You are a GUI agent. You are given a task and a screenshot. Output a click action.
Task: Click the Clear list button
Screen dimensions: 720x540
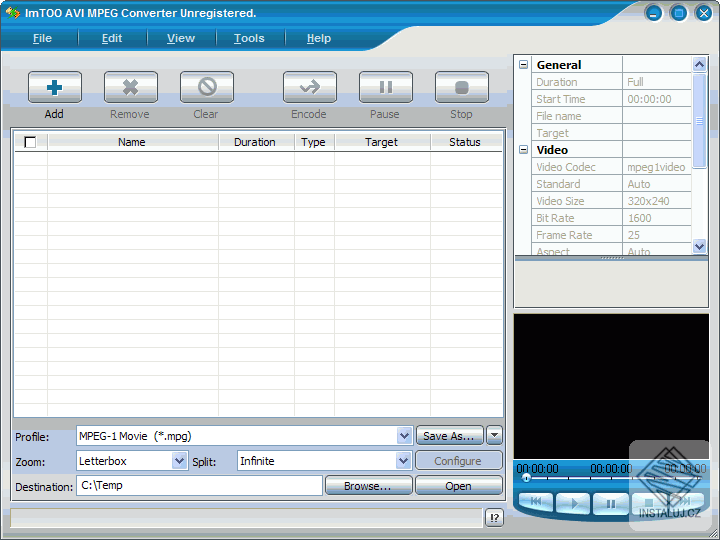point(207,87)
